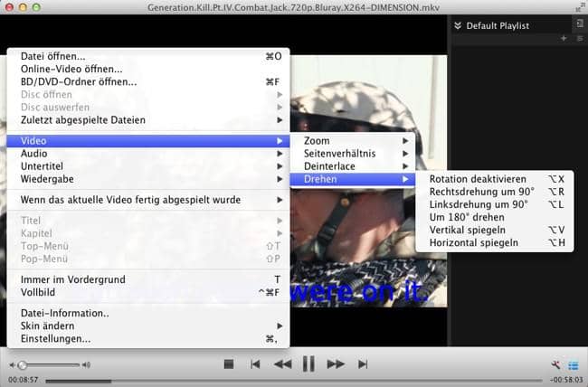The width and height of the screenshot is (588, 387).
Task: Skip to the previous track
Action: pos(255,364)
